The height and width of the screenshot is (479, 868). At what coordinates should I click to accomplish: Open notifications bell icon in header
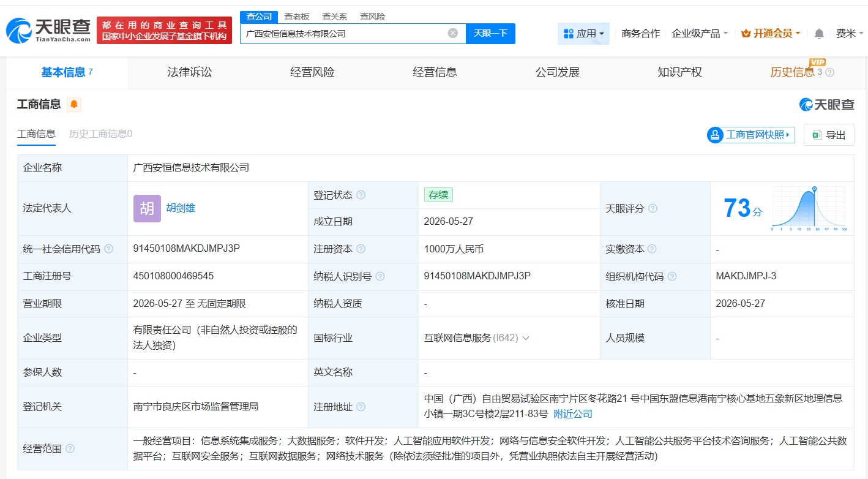(x=819, y=34)
